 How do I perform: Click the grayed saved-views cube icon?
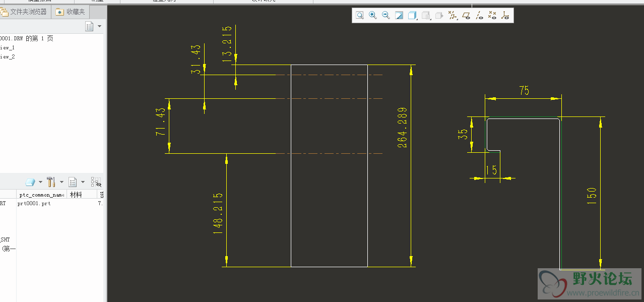coord(426,16)
